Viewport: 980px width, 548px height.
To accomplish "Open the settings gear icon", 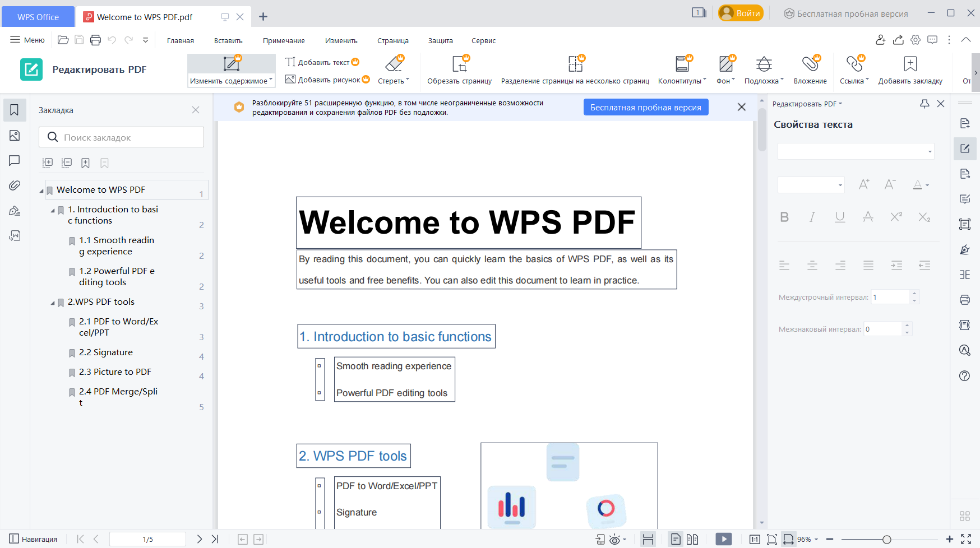I will pyautogui.click(x=916, y=40).
